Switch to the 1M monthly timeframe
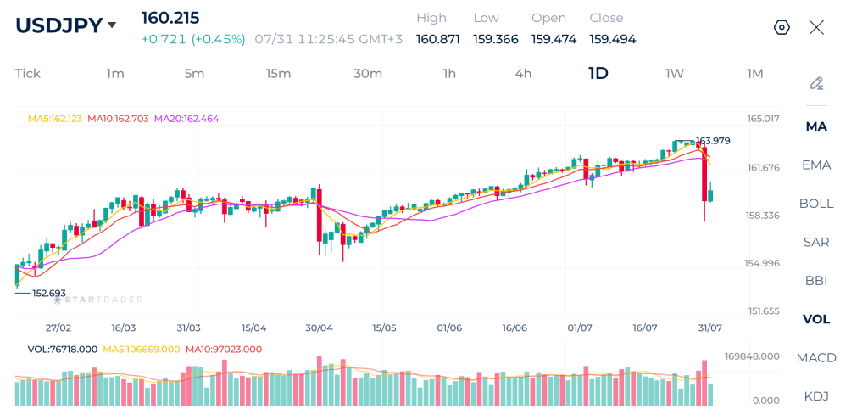Viewport: 868px width, 409px height. click(755, 73)
